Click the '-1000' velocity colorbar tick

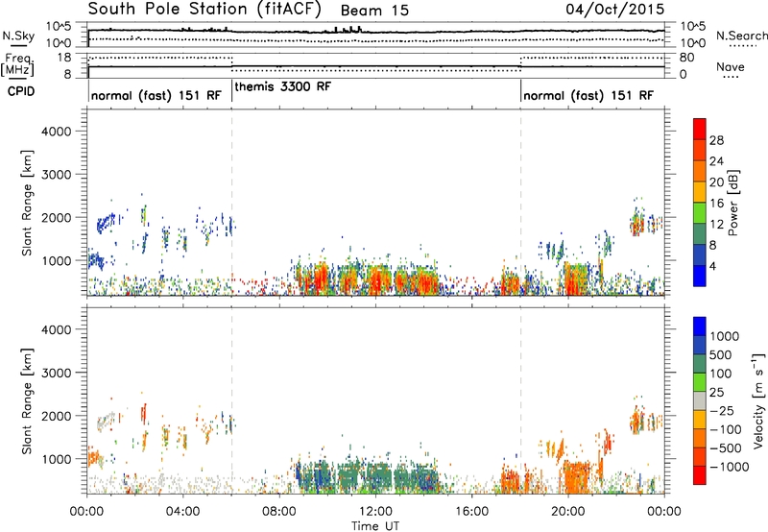pyautogui.click(x=729, y=467)
